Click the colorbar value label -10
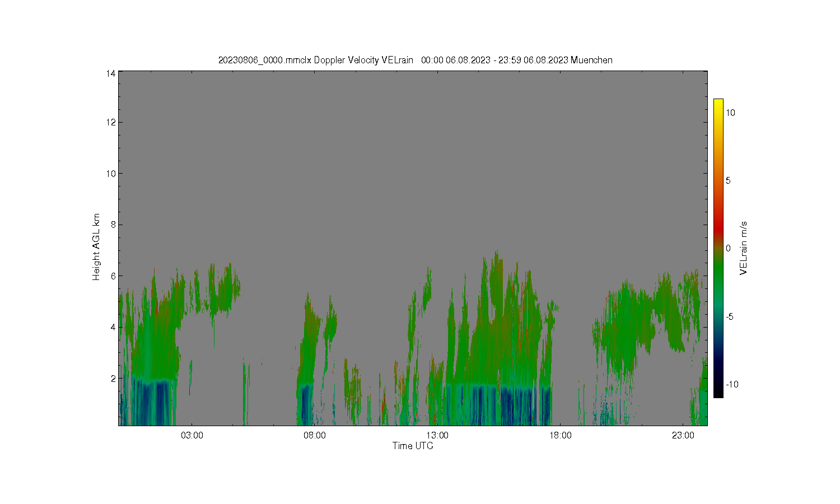Screen dimensions: 840x504 pos(732,384)
